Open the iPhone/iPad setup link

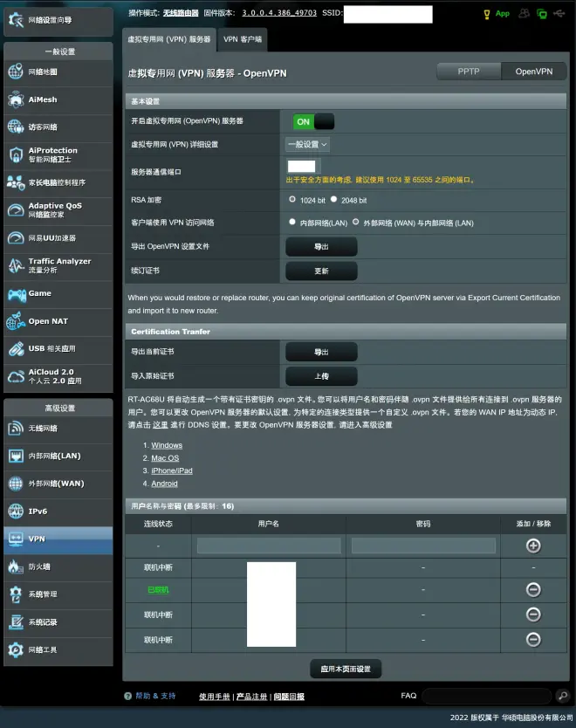click(x=172, y=470)
